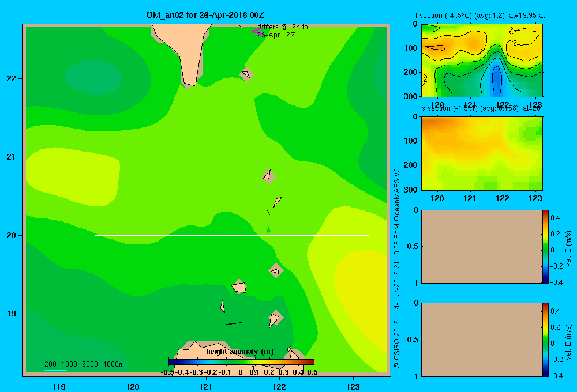The height and width of the screenshot is (392, 577).
Task: Open the s section salinity plot
Action: [x=482, y=153]
